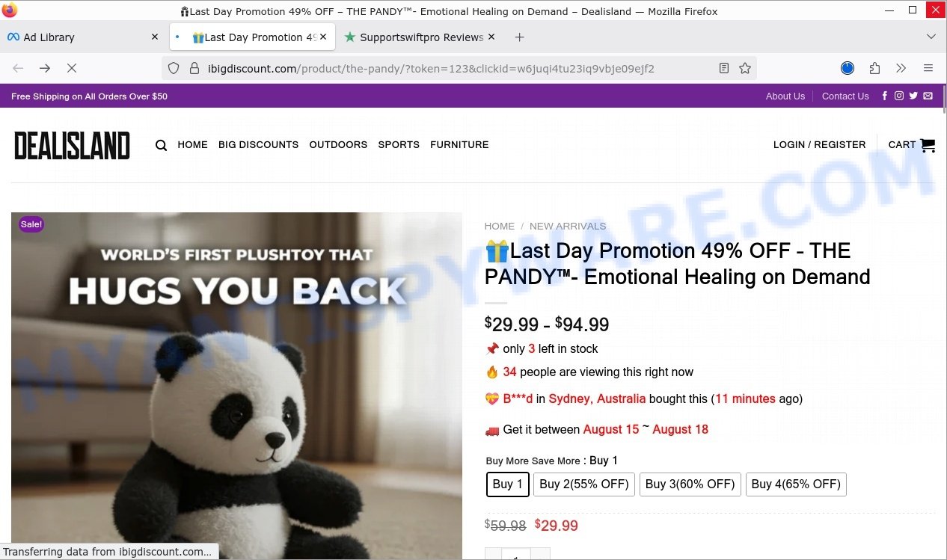The width and height of the screenshot is (947, 560).
Task: Open the Firefox extensions puzzle icon
Action: [874, 68]
